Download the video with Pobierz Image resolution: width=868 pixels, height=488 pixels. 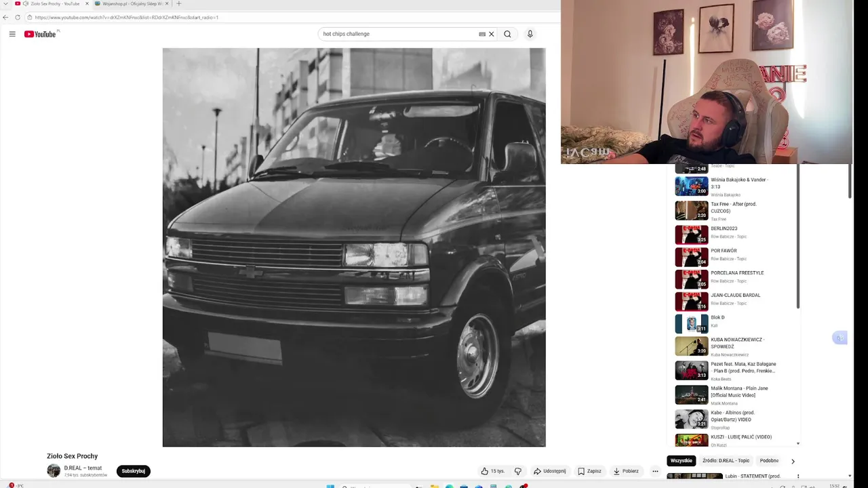(626, 471)
